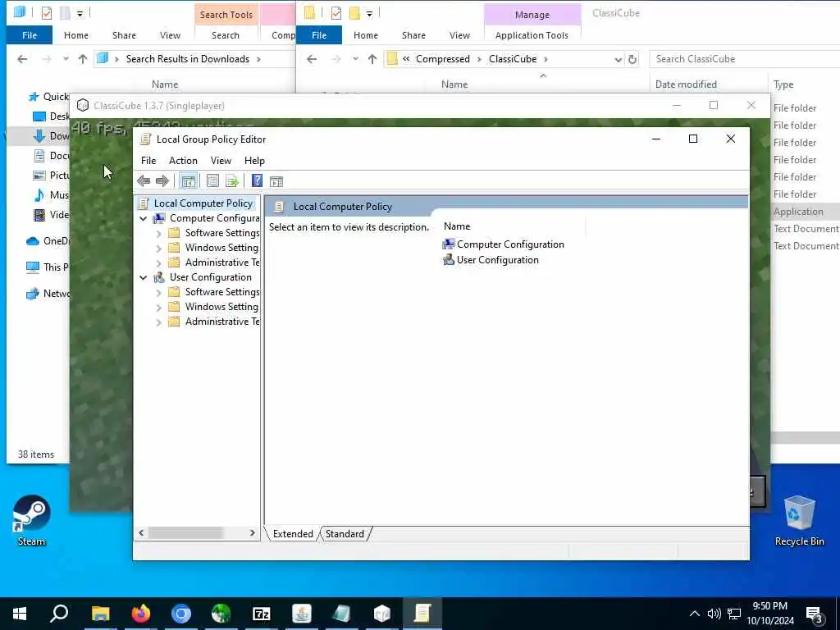840x630 pixels.
Task: Switch to the Extended tab
Action: (x=293, y=533)
